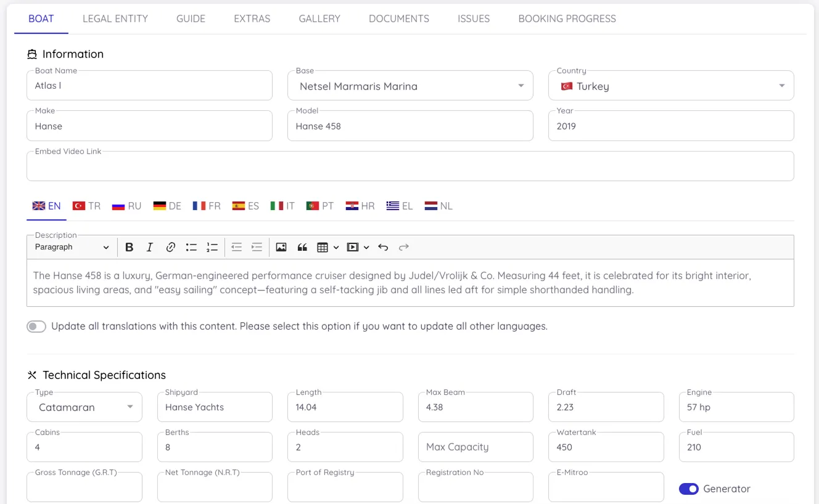Click the Make input field
819x504 pixels.
(x=149, y=126)
